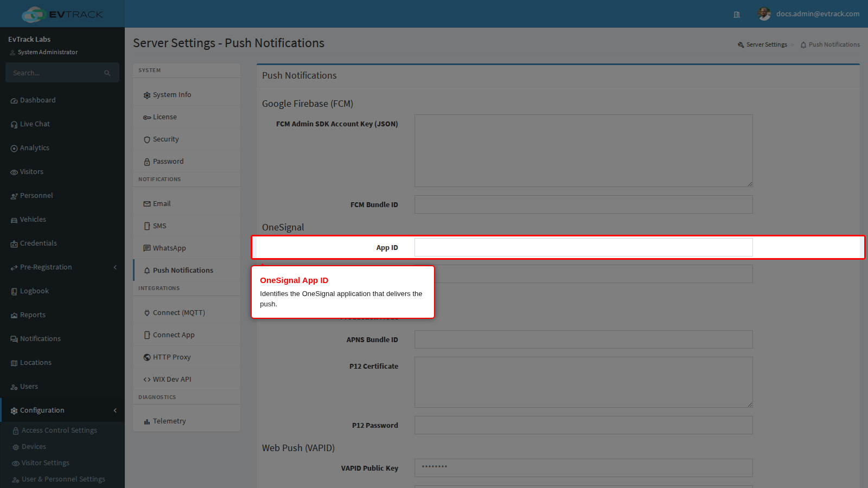Open Telemetry diagnostics

[187, 421]
